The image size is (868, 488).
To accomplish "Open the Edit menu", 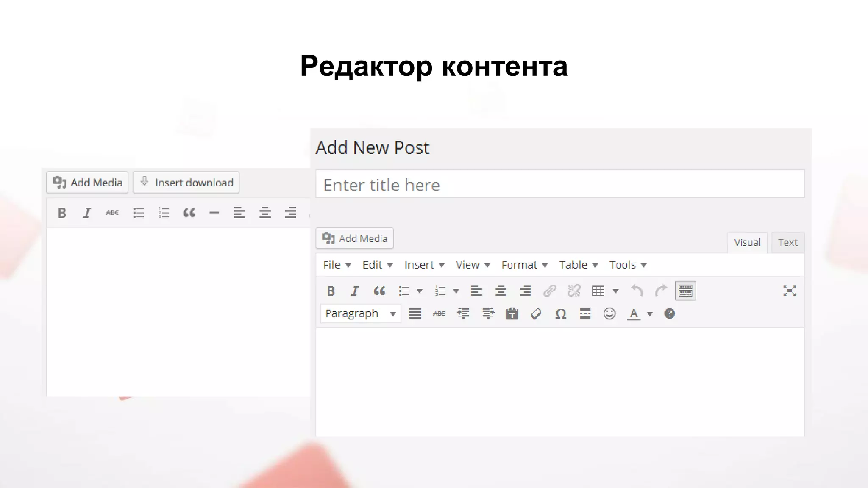I will tap(378, 265).
